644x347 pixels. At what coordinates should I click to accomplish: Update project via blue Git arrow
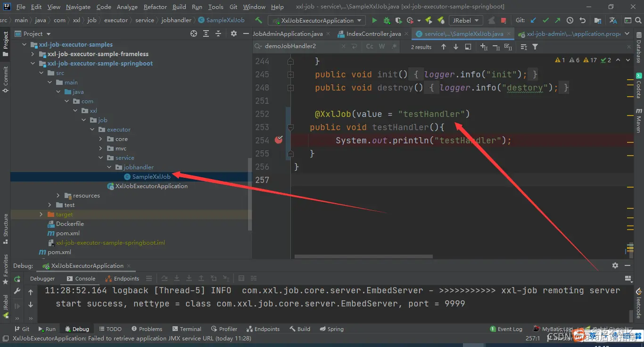point(534,20)
